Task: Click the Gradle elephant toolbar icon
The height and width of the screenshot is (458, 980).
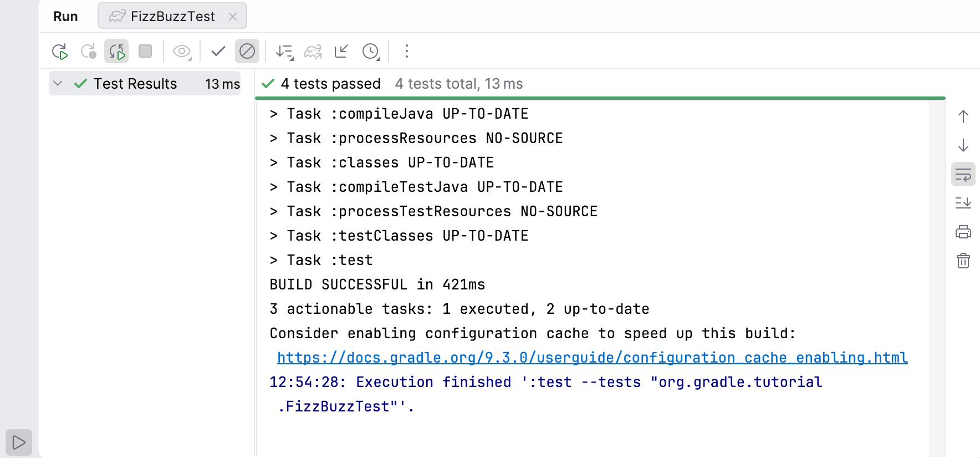Action: 313,52
